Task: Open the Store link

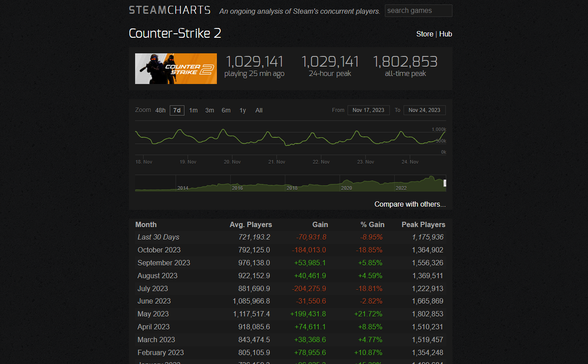Action: click(x=424, y=34)
